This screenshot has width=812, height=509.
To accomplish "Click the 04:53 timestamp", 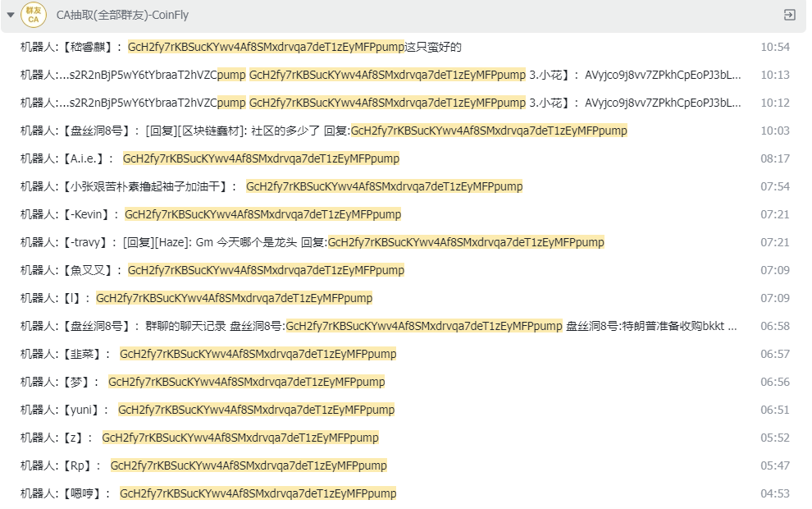I will 775,493.
